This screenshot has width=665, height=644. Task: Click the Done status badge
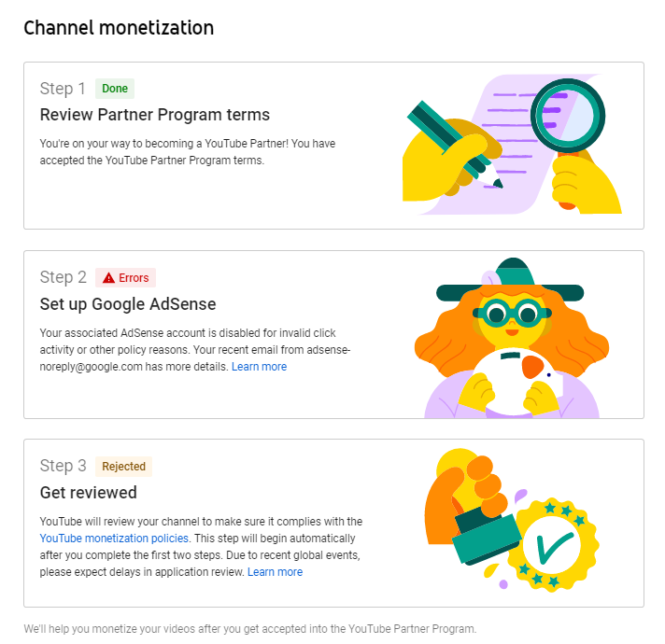pos(115,89)
